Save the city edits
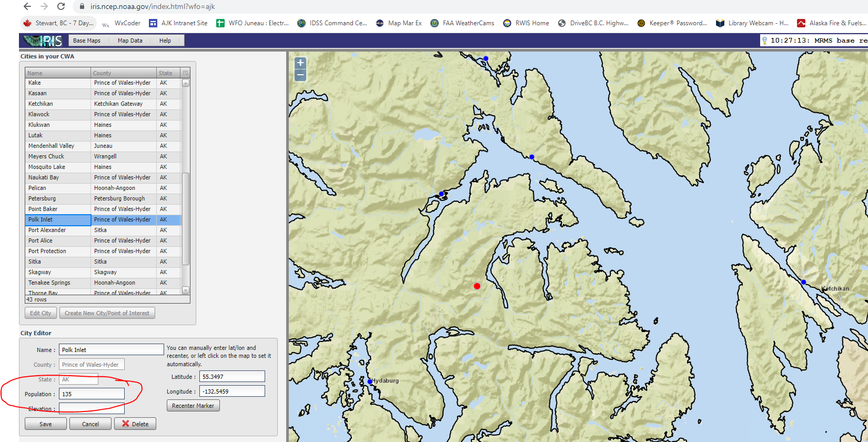The width and height of the screenshot is (868, 442). [46, 424]
